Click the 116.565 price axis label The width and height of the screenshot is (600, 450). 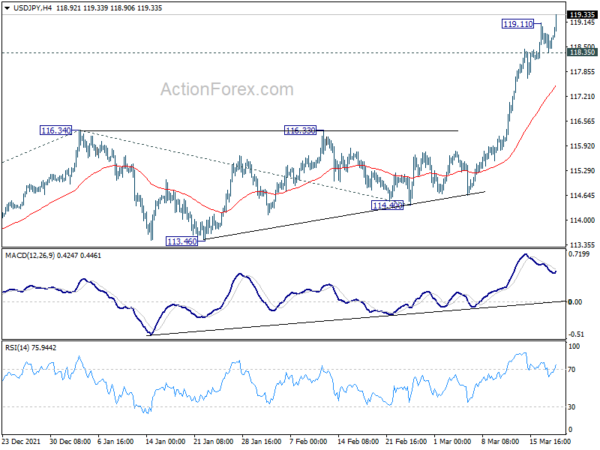click(582, 122)
